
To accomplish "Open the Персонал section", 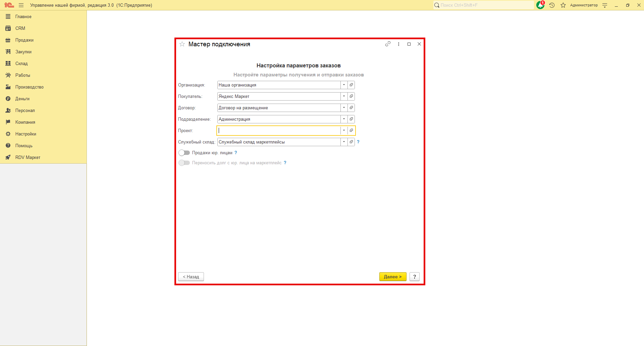I will (x=43, y=110).
